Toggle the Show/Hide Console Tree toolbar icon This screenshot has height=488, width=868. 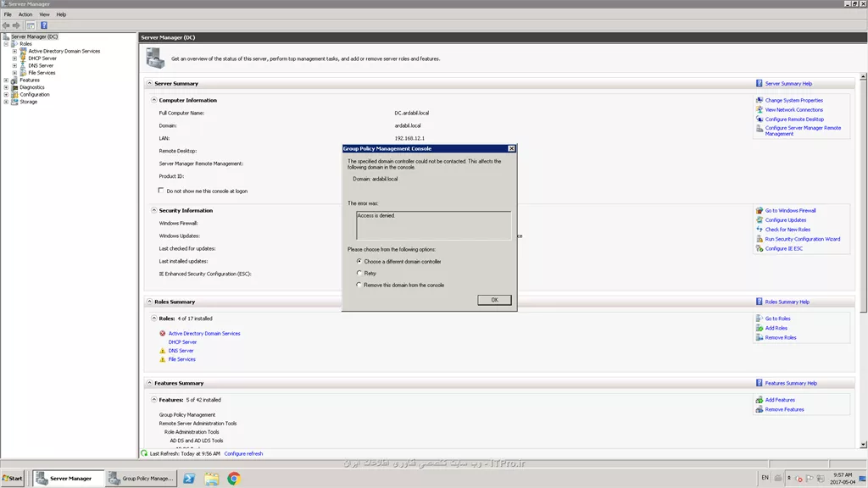pos(31,25)
